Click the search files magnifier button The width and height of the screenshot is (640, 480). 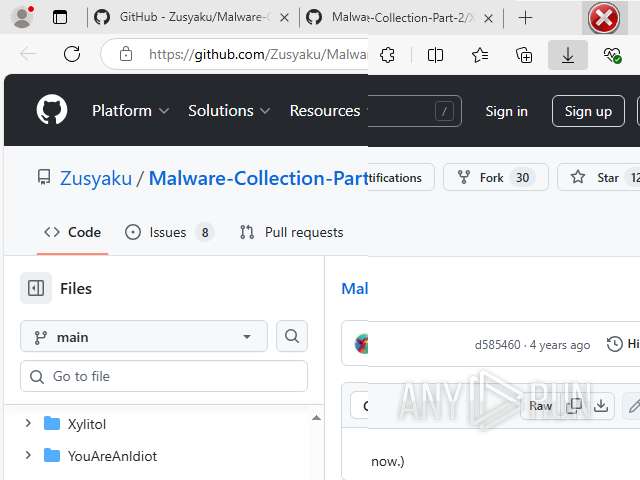click(x=292, y=336)
